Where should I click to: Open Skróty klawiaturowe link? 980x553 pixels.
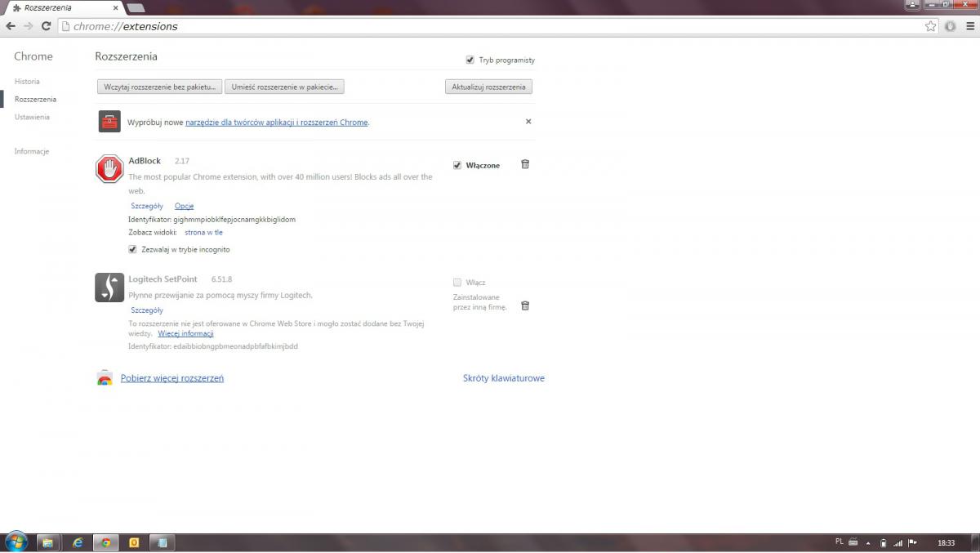tap(504, 378)
